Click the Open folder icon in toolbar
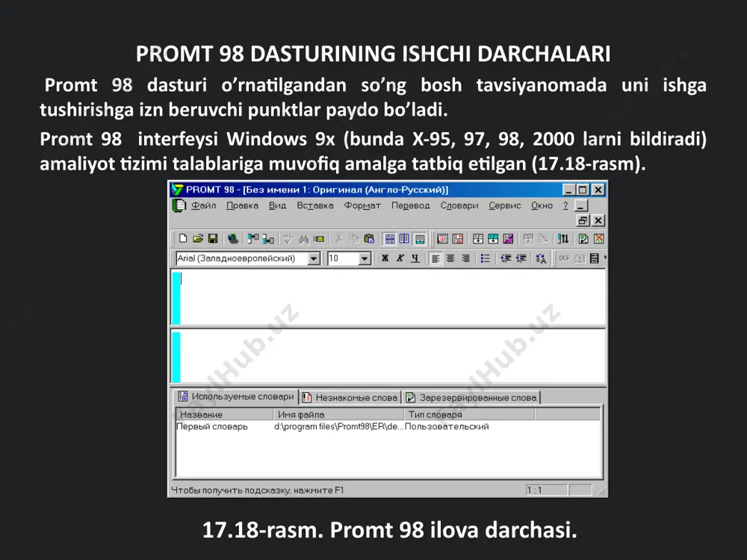This screenshot has height=560, width=747. (198, 239)
